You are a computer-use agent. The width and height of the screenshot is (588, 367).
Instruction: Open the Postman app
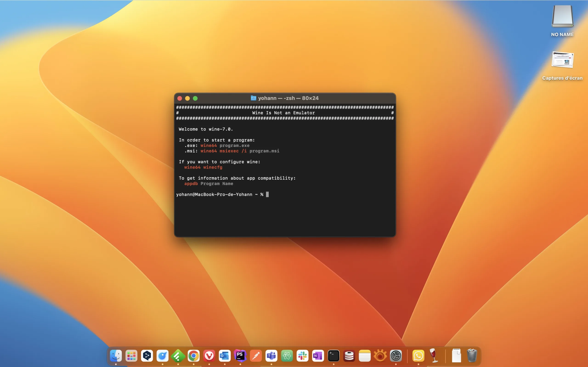pyautogui.click(x=256, y=356)
